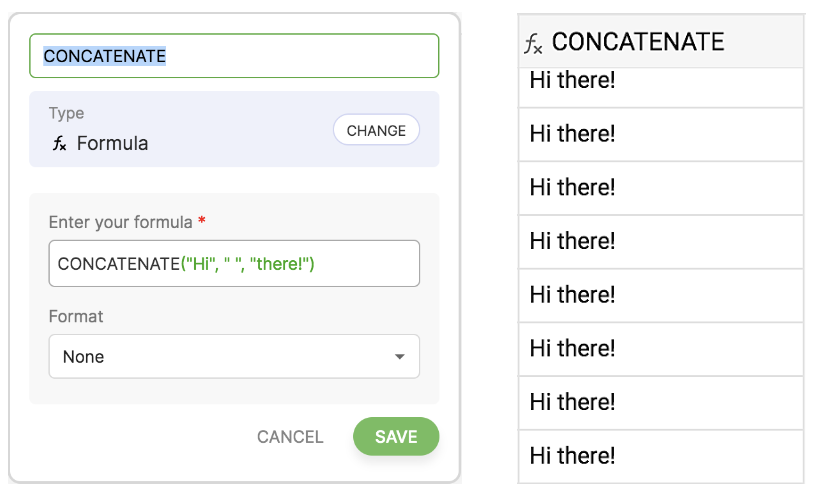Select the fourth 'Hi there!' cell from top
Screen dimensions: 816x494
click(x=660, y=242)
